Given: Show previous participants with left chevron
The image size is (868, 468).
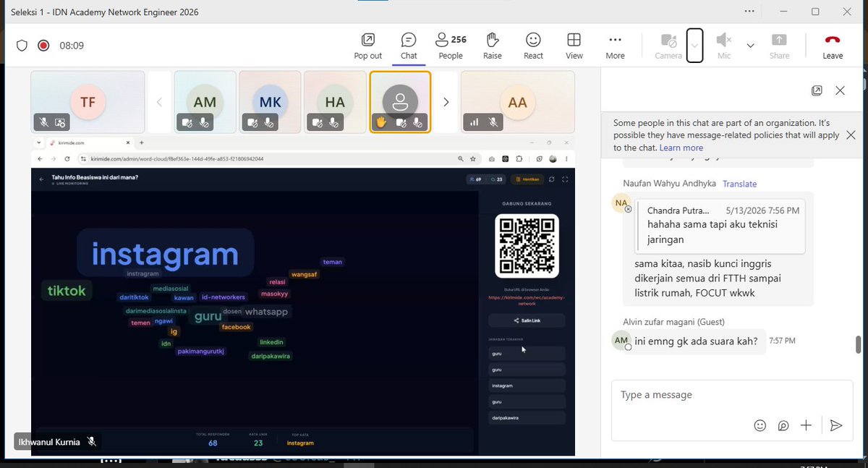Looking at the screenshot, I should pos(159,102).
